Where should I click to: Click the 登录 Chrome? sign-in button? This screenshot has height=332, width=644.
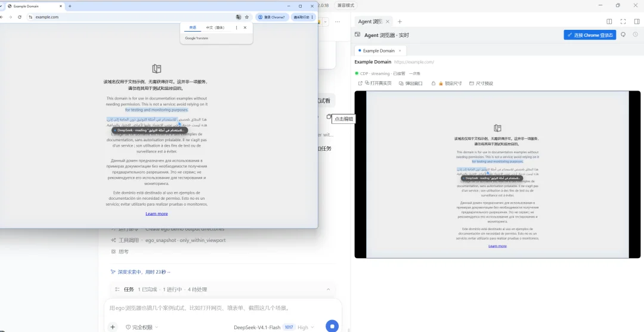271,17
